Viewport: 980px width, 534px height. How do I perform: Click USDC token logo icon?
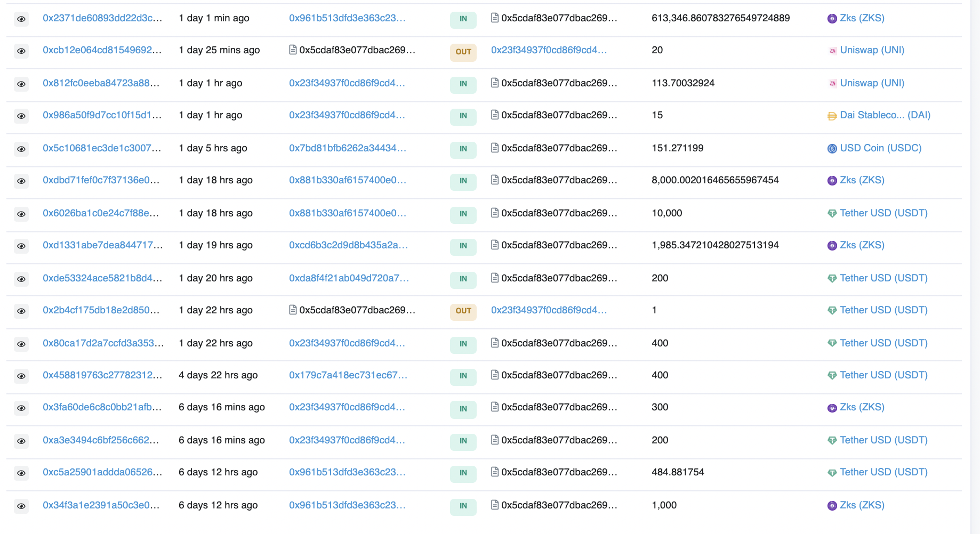832,149
